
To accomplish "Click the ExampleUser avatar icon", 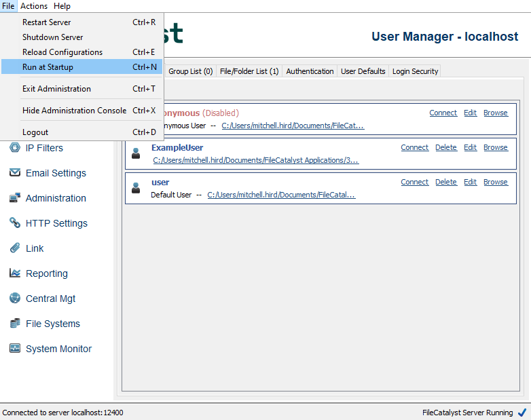I will point(136,153).
